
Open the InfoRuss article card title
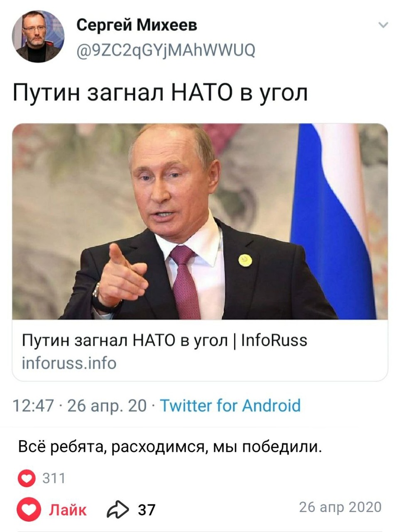point(165,340)
